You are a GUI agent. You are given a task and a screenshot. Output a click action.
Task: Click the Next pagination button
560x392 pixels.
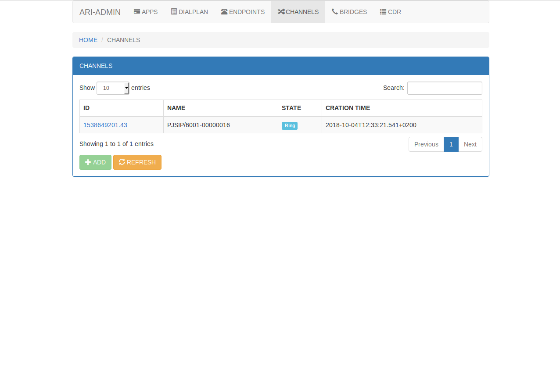point(470,144)
